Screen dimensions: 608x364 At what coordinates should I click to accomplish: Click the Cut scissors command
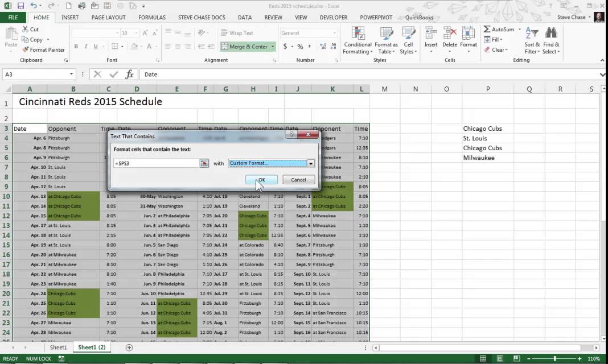point(30,30)
